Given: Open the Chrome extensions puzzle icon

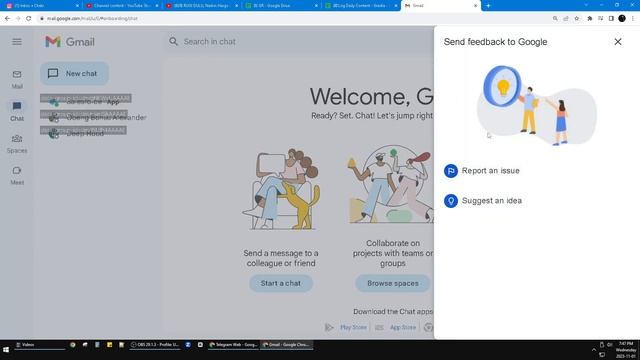Looking at the screenshot, I should [x=589, y=18].
